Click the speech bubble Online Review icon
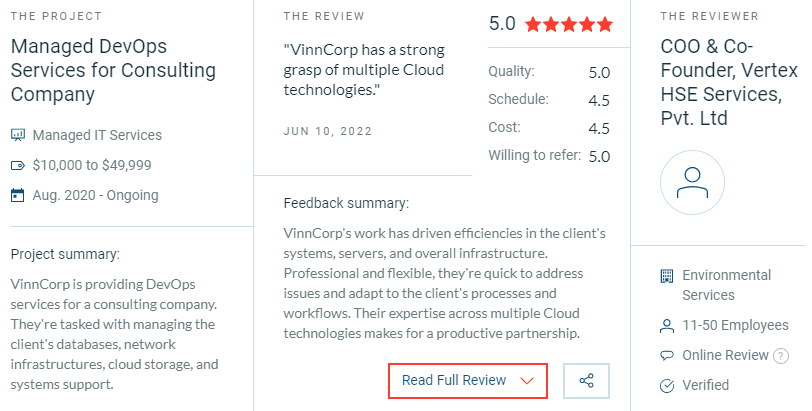 [x=667, y=356]
